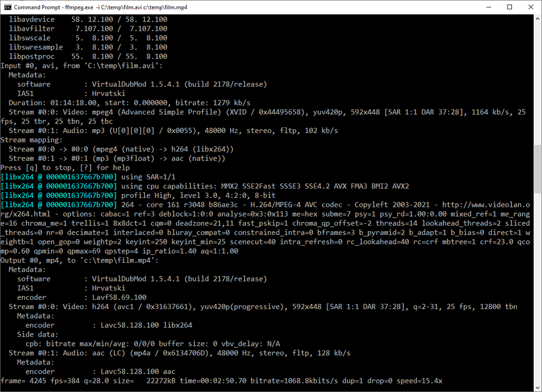Viewport: 542px width, 392px height.
Task: Open the Command Prompt system menu icon
Action: [x=7, y=7]
